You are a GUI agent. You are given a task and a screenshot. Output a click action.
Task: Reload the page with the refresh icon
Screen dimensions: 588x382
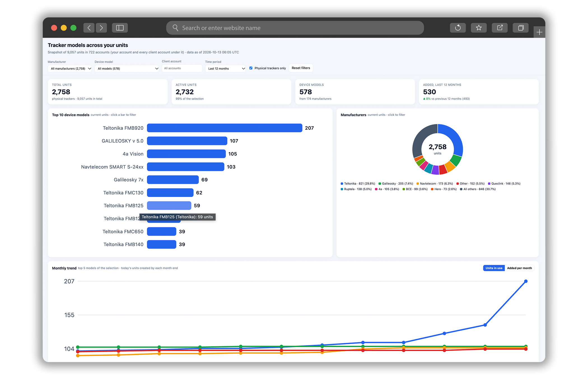[458, 28]
